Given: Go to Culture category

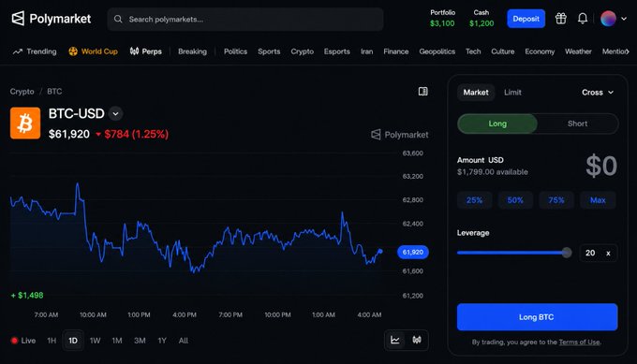Looking at the screenshot, I should pyautogui.click(x=502, y=51).
